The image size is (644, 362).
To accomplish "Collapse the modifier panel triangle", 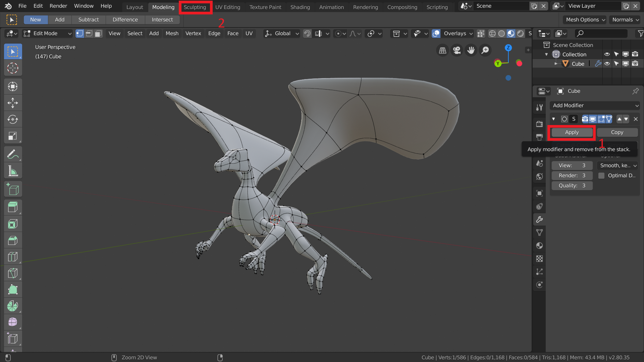I will (553, 119).
